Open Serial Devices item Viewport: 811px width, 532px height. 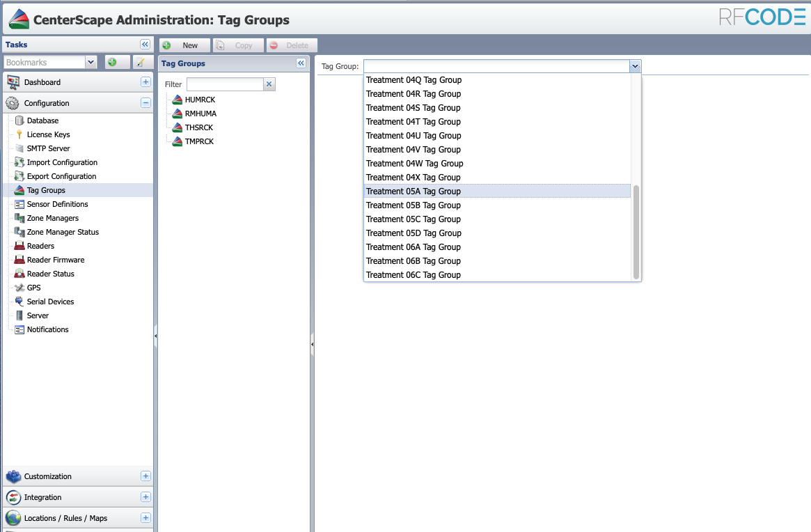[x=50, y=302]
